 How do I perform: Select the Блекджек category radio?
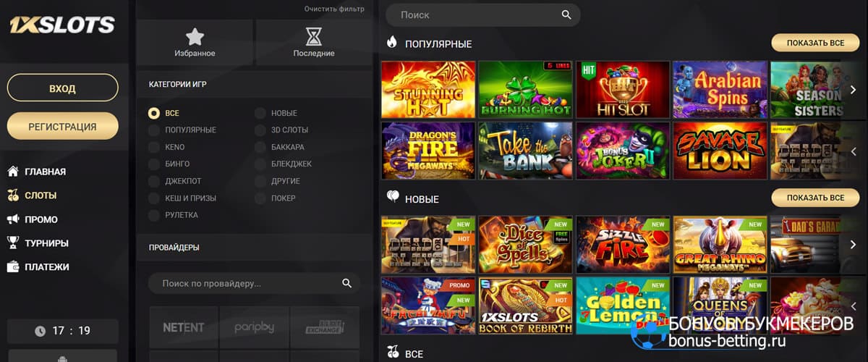pyautogui.click(x=260, y=164)
